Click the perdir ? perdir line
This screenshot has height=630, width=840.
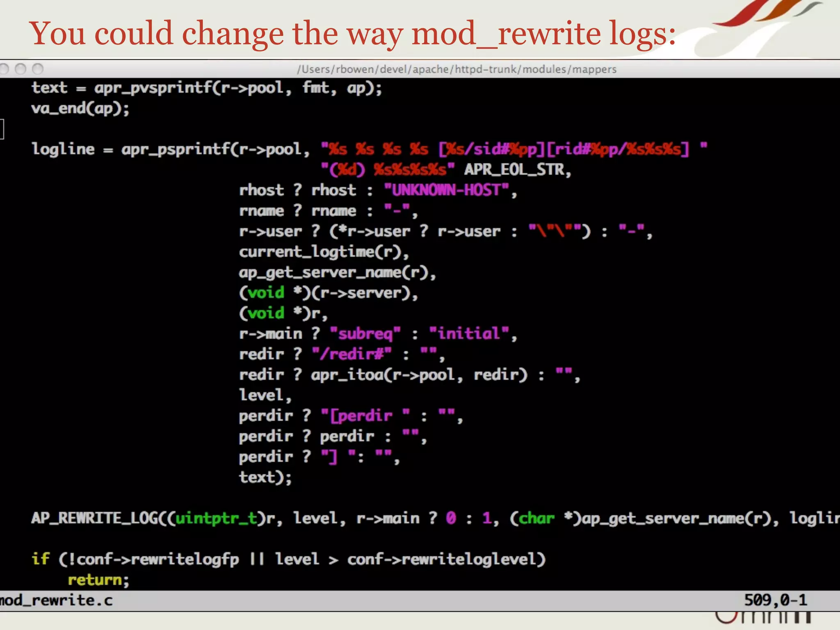coord(333,436)
